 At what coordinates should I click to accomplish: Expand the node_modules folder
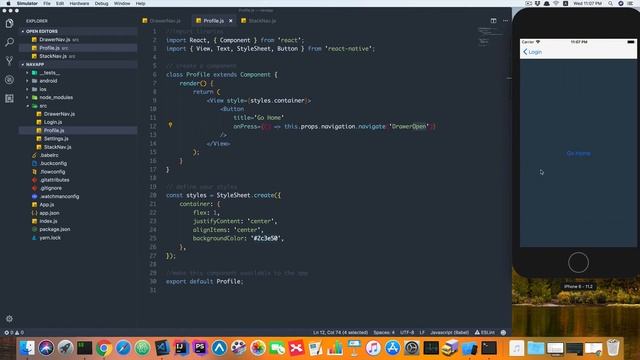pyautogui.click(x=56, y=97)
